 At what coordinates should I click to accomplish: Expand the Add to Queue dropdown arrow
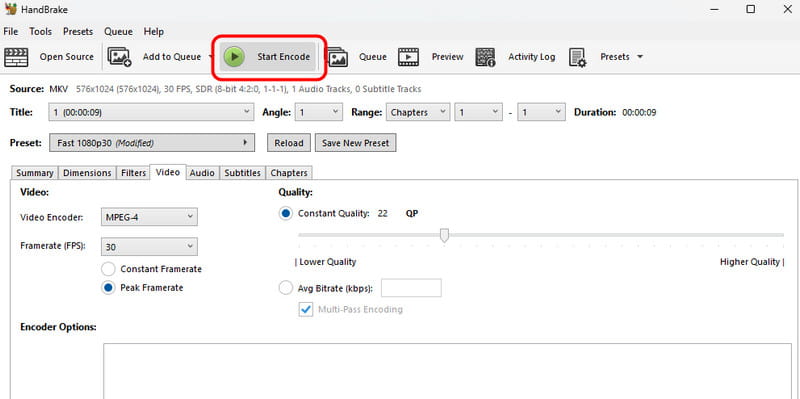coord(211,57)
